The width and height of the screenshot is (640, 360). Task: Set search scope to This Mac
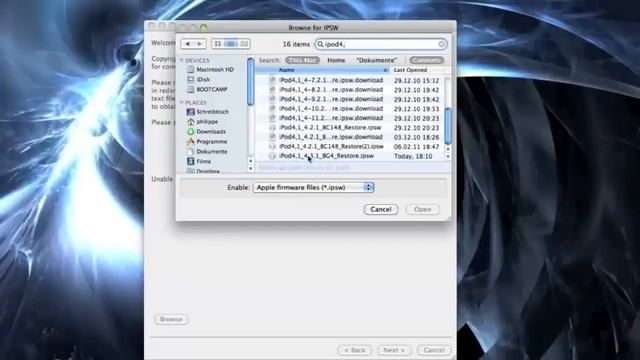point(302,60)
